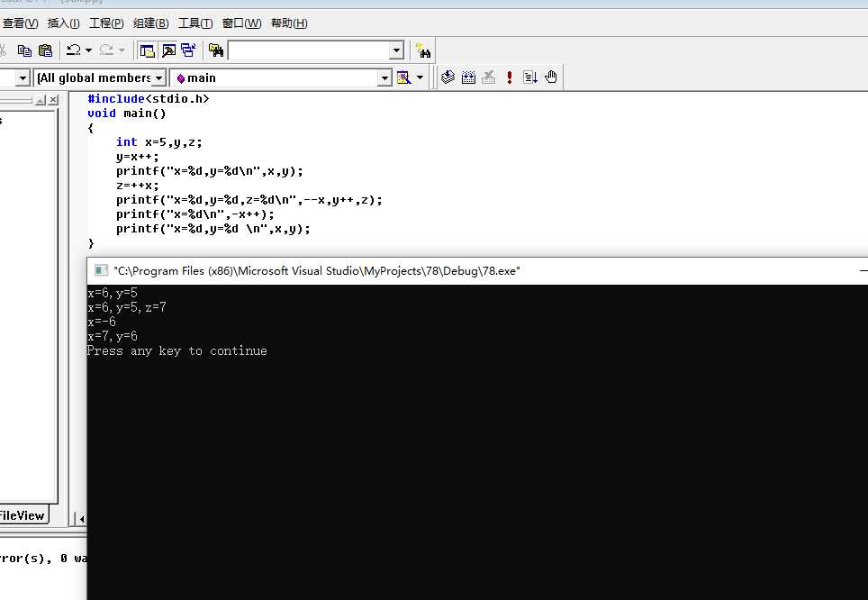Click the #include<stdio.h> code line
Screen dimensions: 868x600
(149, 98)
